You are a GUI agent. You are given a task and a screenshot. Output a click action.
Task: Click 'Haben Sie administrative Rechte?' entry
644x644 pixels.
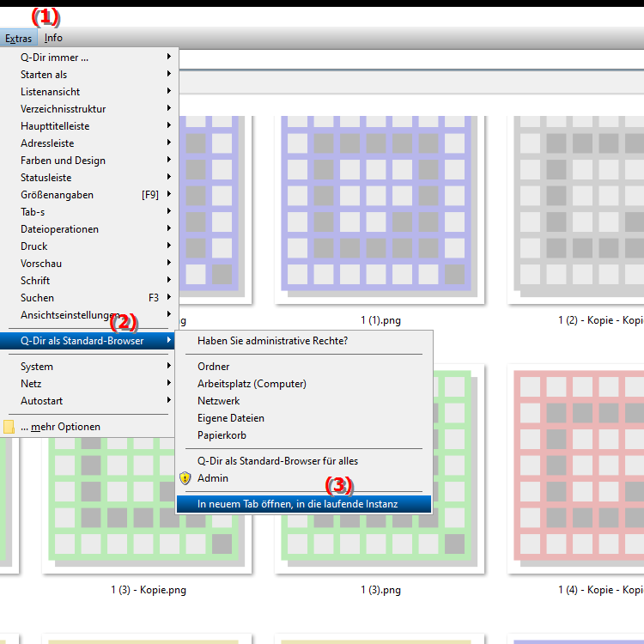[x=304, y=341]
